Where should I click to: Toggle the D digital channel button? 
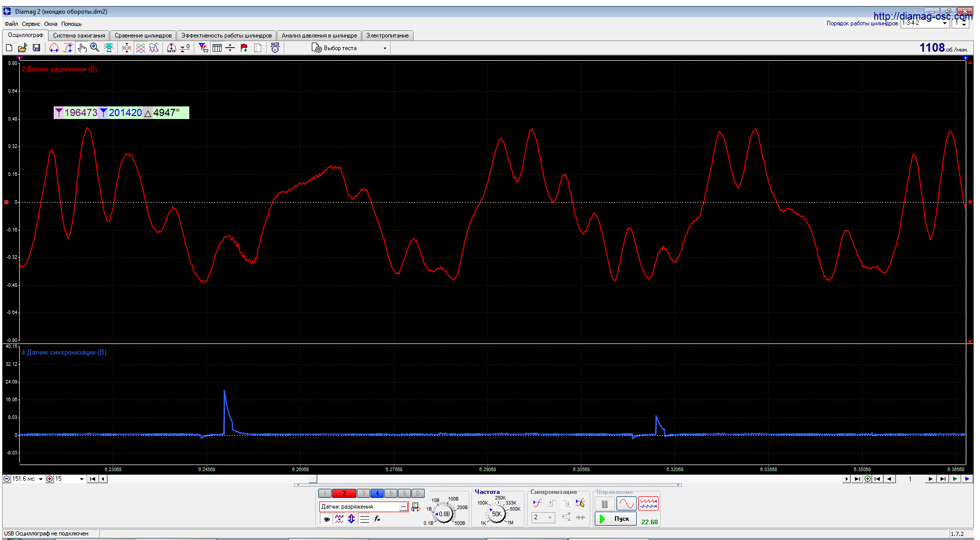pos(418,493)
